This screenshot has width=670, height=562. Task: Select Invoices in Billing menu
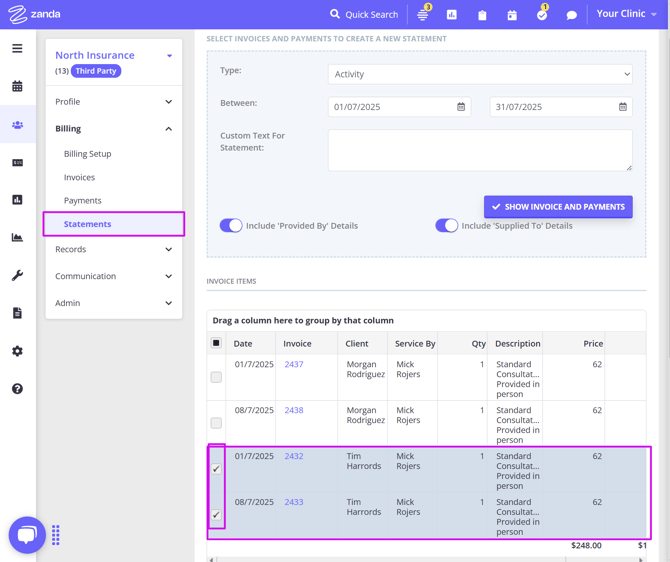80,177
